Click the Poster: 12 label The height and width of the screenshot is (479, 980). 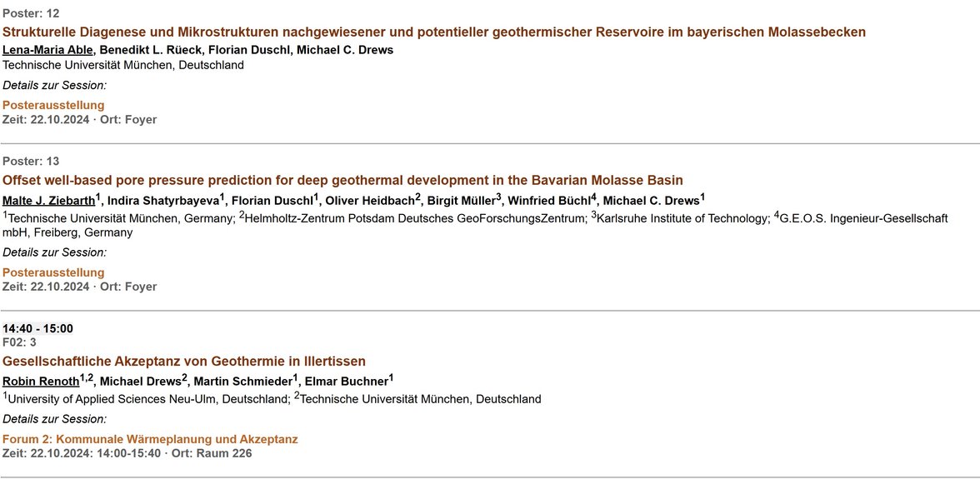coord(32,13)
